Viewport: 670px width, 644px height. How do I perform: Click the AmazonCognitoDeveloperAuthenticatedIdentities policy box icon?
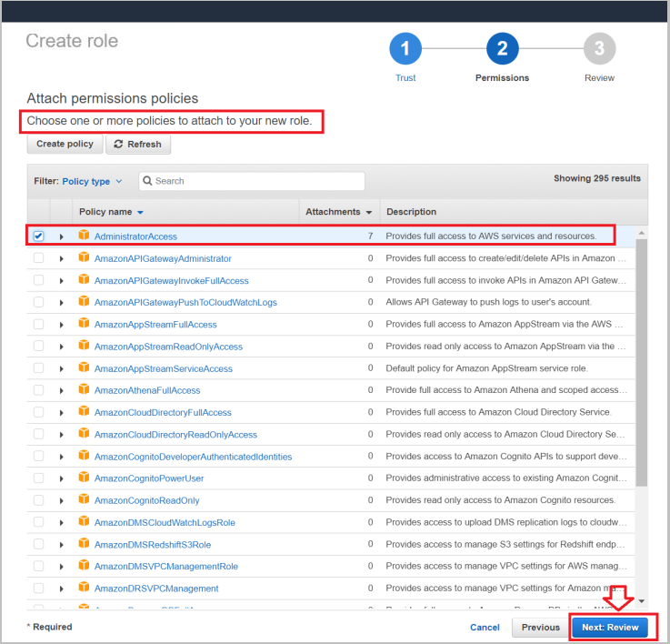pos(84,456)
